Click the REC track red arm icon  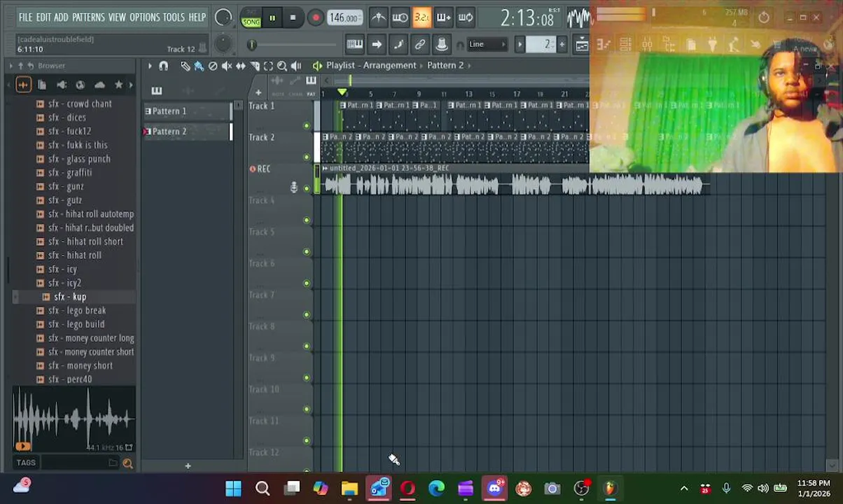(x=253, y=169)
